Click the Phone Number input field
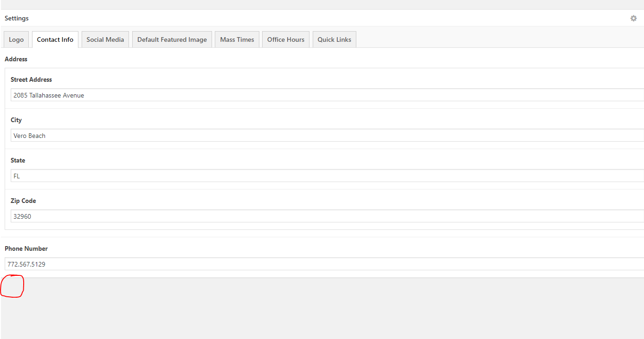The image size is (644, 339). pyautogui.click(x=325, y=264)
